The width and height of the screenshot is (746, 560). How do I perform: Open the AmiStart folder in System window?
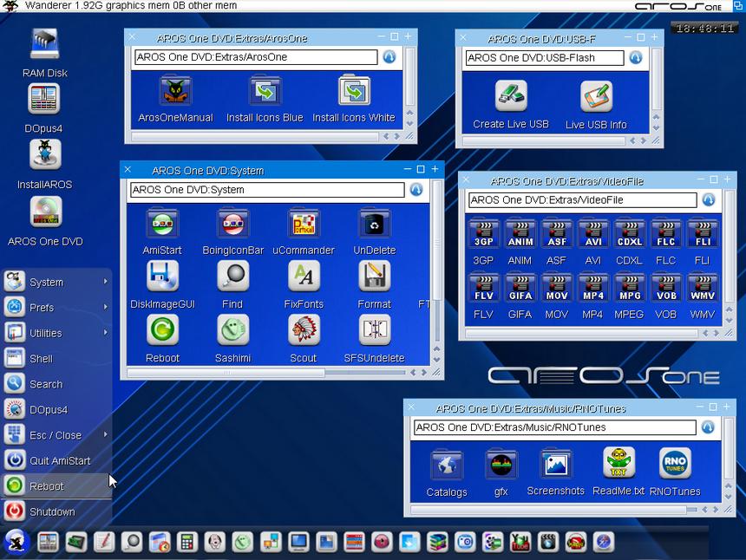point(162,224)
